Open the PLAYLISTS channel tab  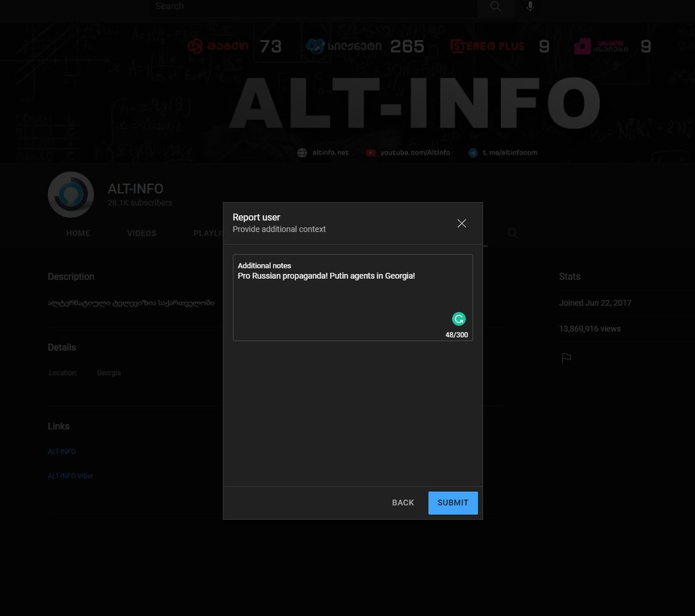pyautogui.click(x=208, y=233)
